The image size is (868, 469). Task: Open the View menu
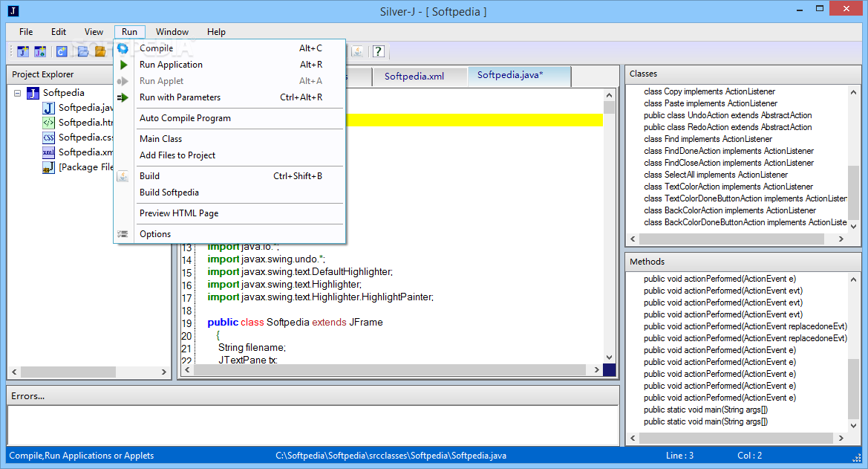[94, 32]
